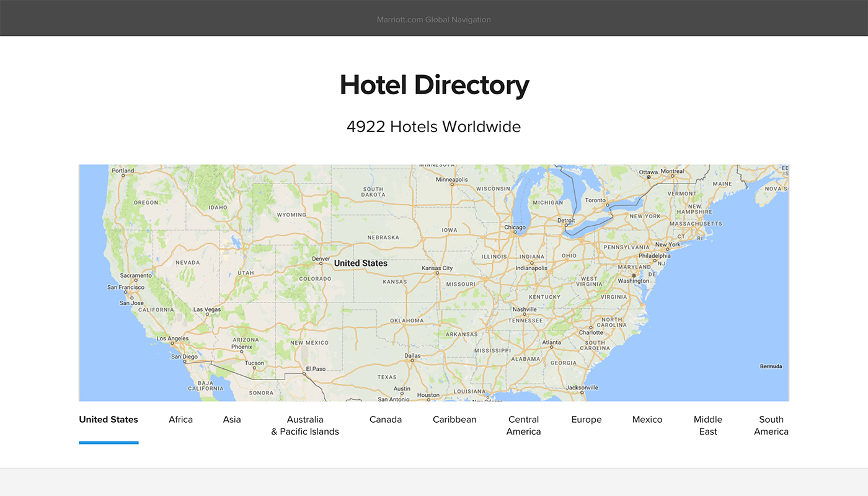The height and width of the screenshot is (496, 868).
Task: Switch to the Canada tab
Action: coord(386,420)
